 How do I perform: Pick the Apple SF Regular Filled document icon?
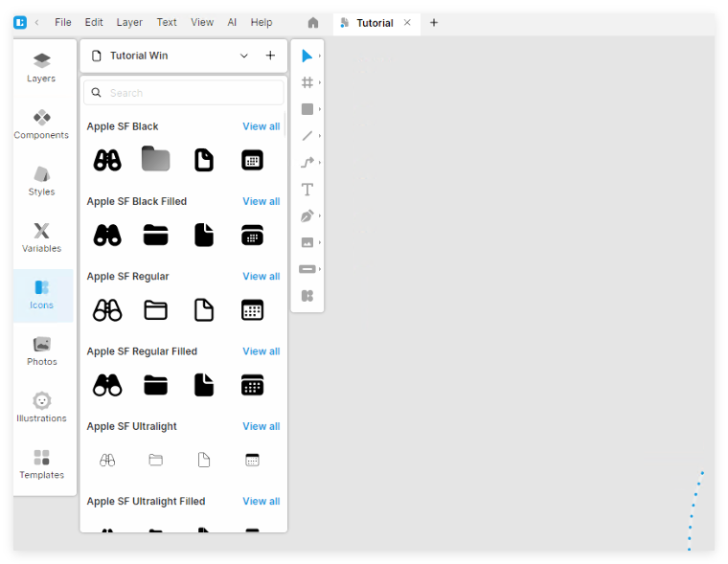click(204, 385)
